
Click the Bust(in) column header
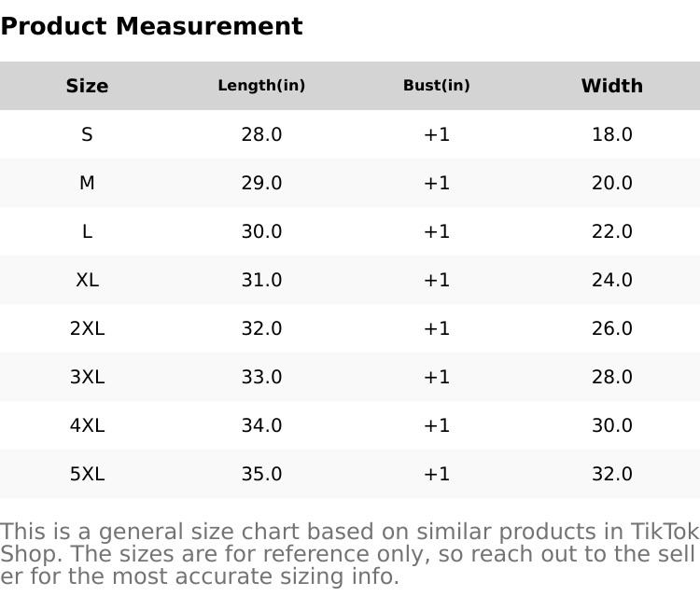click(x=436, y=86)
